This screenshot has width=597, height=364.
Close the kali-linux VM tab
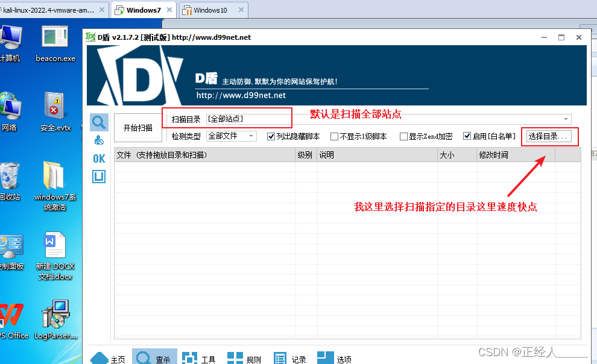(x=102, y=10)
